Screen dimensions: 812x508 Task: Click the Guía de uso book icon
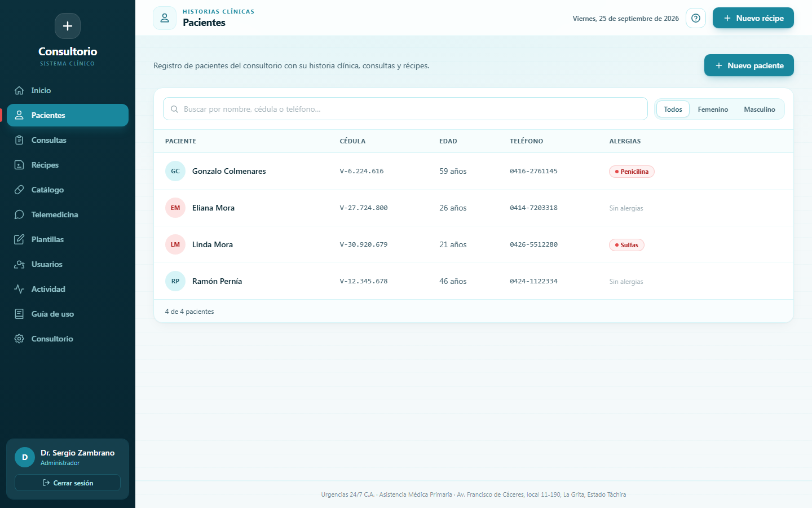19,314
